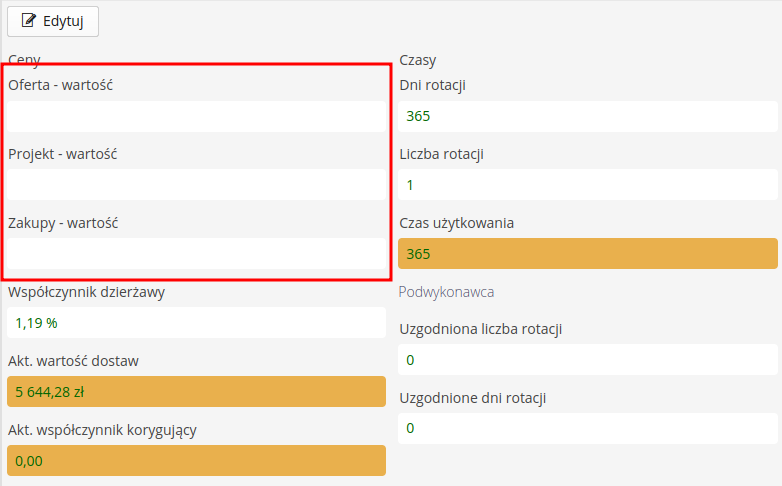Click into the Zakupy - wartość field

coord(196,254)
